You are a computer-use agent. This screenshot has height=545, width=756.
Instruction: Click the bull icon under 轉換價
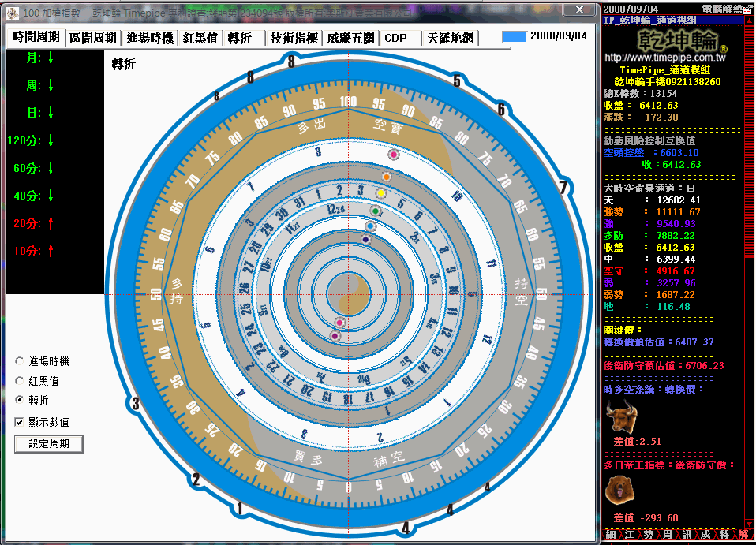tap(622, 416)
